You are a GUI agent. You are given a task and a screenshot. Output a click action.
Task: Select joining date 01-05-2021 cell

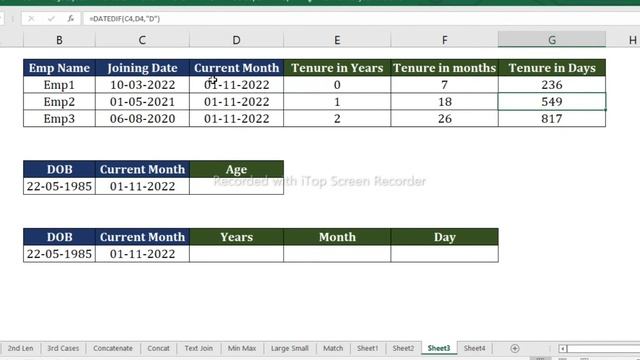point(142,102)
